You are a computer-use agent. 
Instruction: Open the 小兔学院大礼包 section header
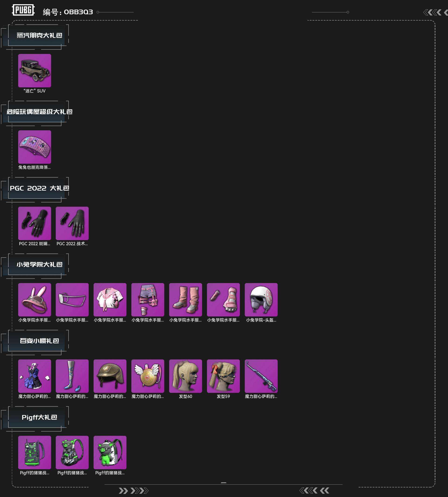pyautogui.click(x=39, y=265)
